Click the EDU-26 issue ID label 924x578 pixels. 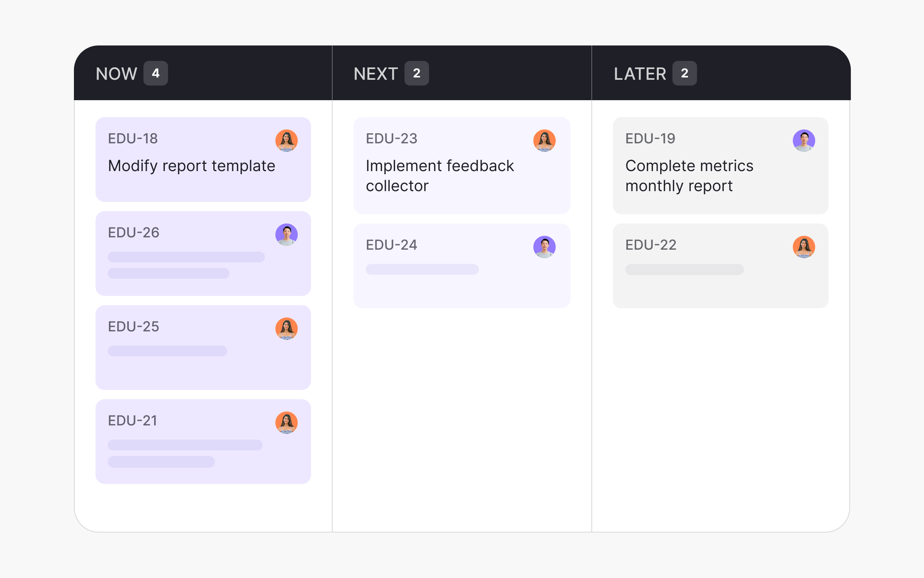click(x=134, y=233)
